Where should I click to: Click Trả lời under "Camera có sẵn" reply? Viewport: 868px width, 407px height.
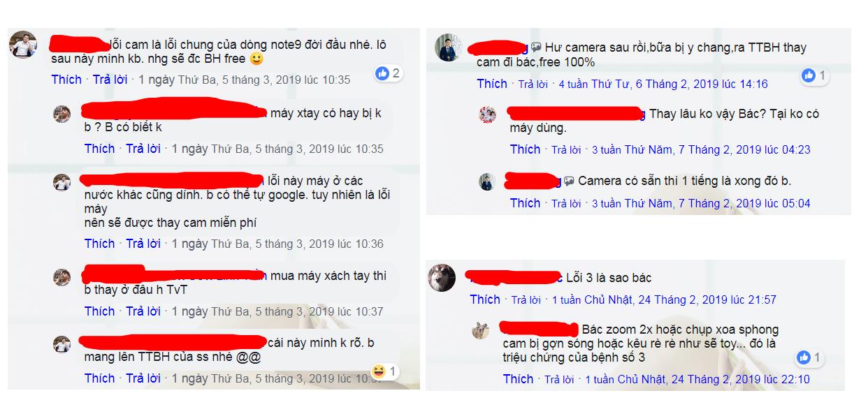click(566, 204)
